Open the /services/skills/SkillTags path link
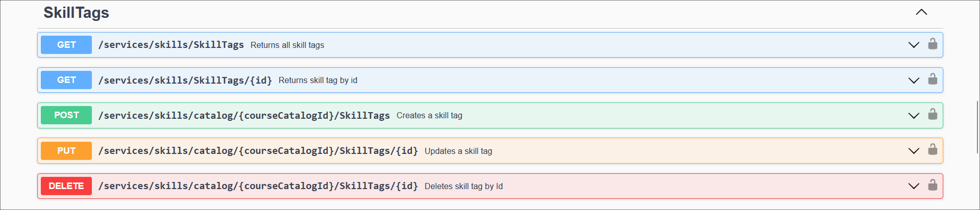This screenshot has height=210, width=980. (x=171, y=45)
